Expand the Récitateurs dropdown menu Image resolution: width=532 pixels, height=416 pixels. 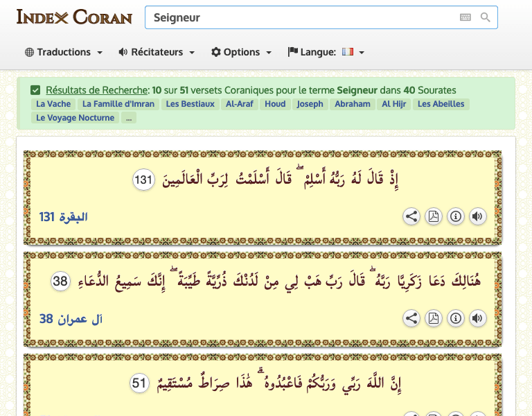(157, 52)
